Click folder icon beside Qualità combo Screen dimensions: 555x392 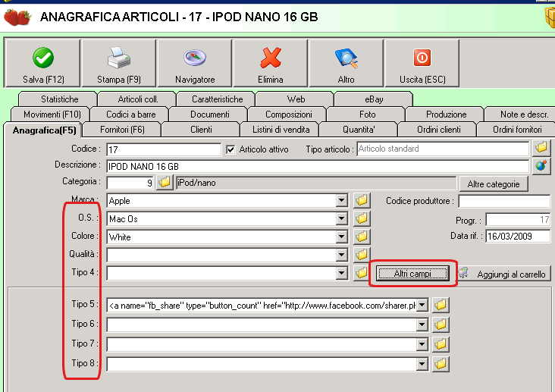362,255
